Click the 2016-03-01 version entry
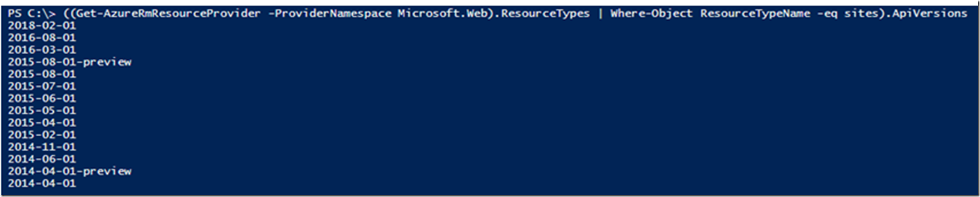 pos(42,50)
